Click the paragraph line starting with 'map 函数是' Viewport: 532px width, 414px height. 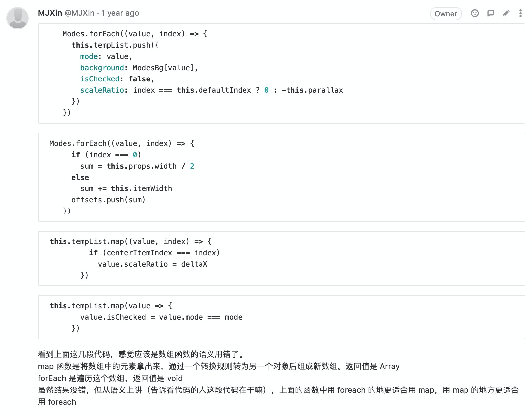pyautogui.click(x=218, y=366)
